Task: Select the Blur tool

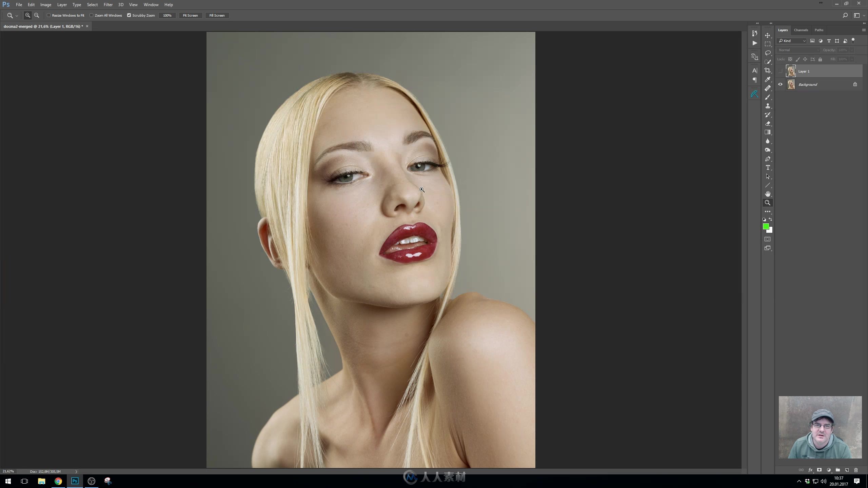Action: coord(767,141)
